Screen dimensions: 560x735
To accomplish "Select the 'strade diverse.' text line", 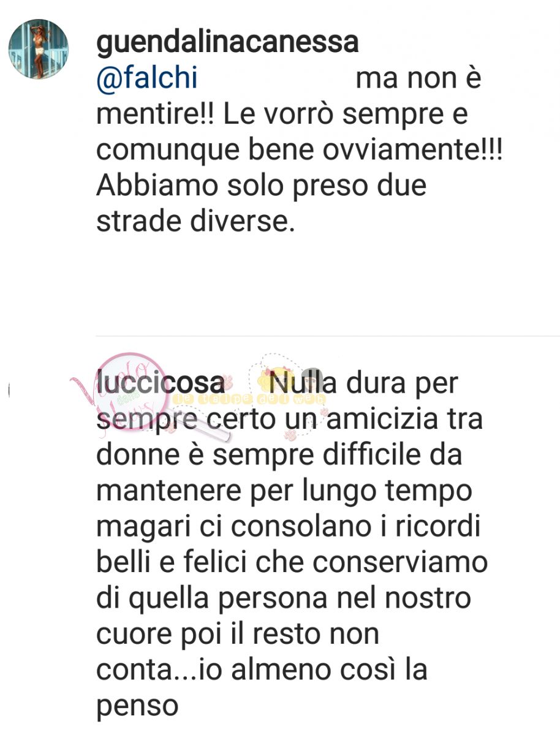I will tap(195, 222).
